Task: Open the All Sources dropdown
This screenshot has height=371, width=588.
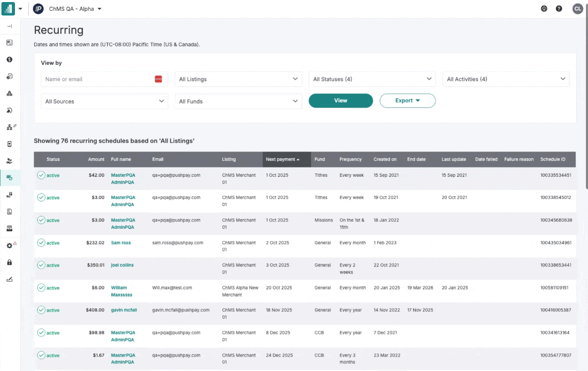Action: click(104, 101)
